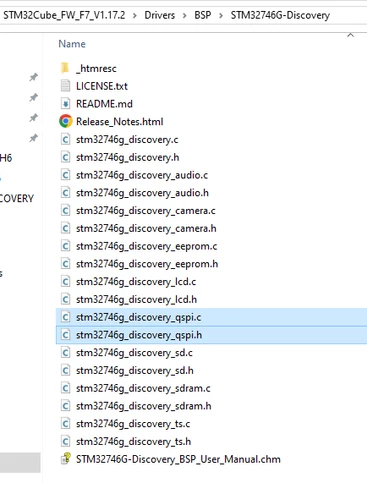Select Release_Notes.html file name

120,122
